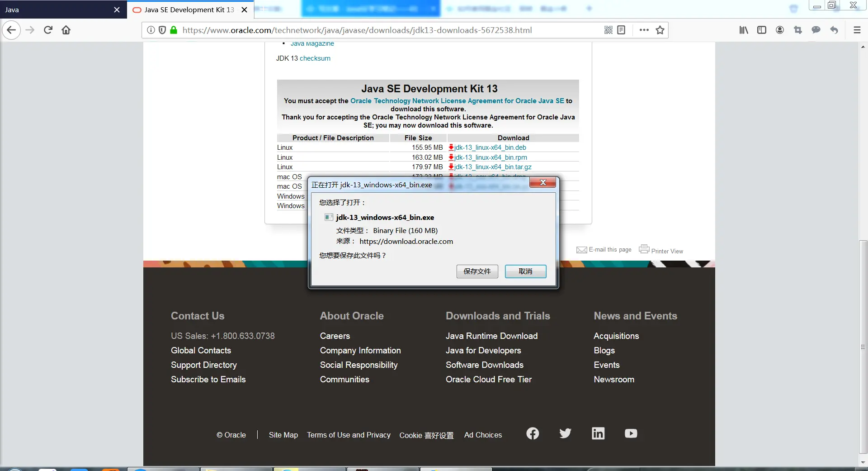Open the Careers footer link

point(335,336)
